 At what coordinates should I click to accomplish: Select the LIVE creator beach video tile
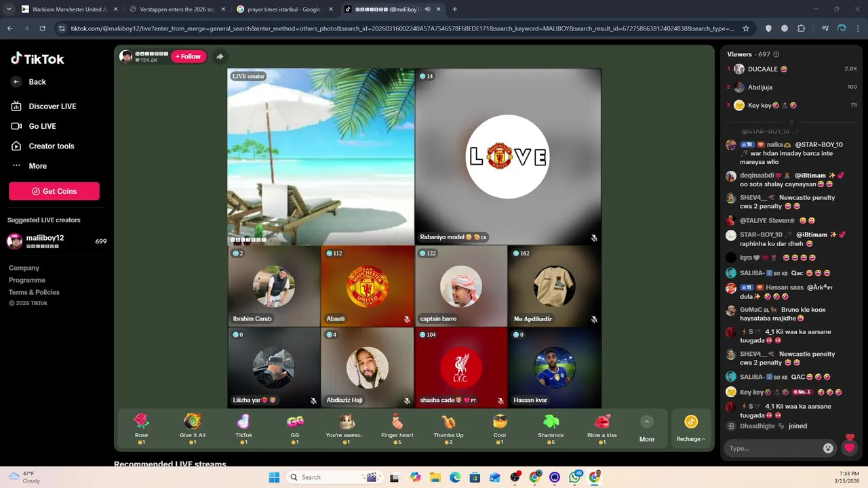pyautogui.click(x=321, y=157)
